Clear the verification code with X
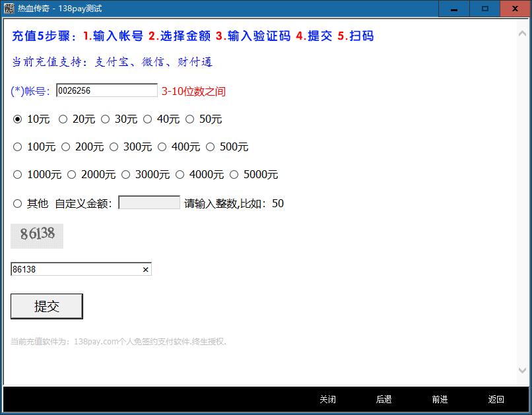This screenshot has height=415, width=532. 146,270
